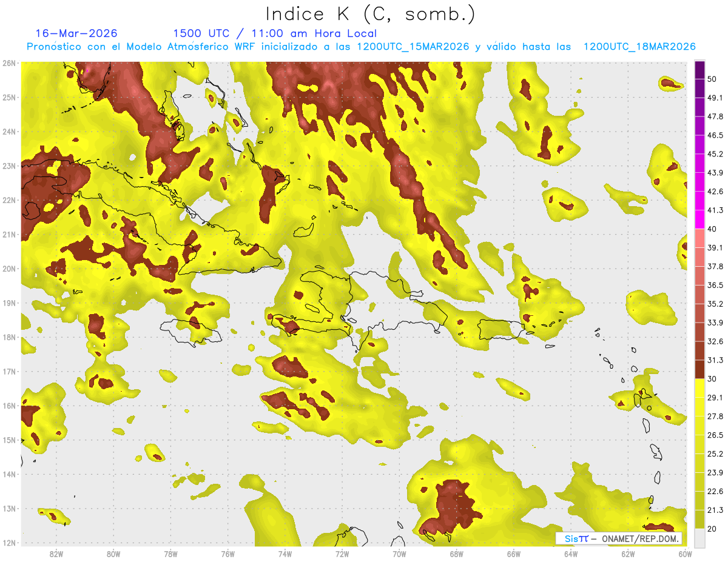Click the '76W' longitude label
This screenshot has width=728, height=562.
228,554
